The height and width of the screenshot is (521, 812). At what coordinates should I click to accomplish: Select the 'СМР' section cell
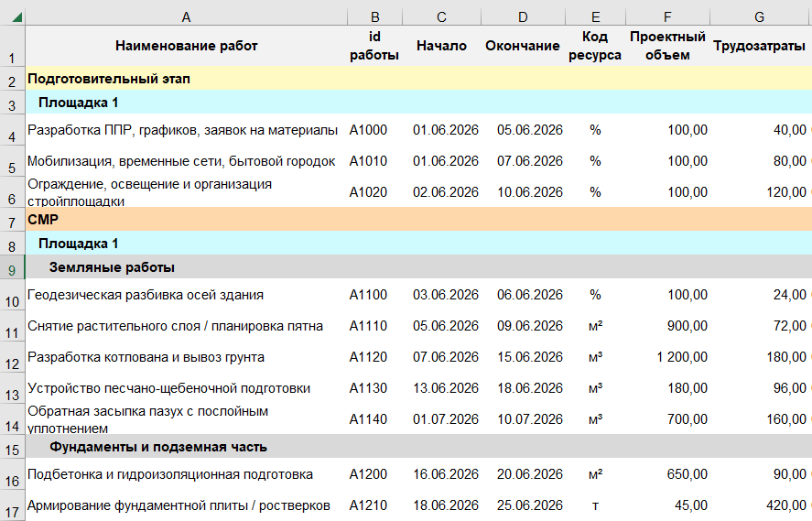point(187,219)
